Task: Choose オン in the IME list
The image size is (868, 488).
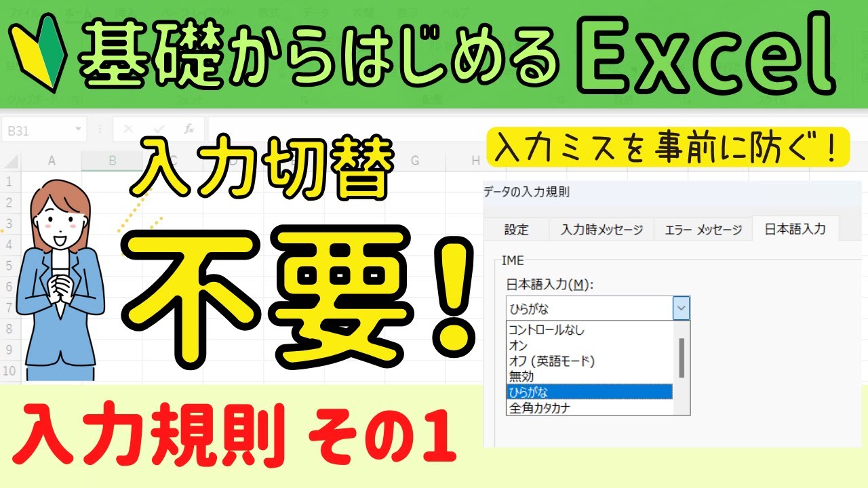Action: point(589,346)
